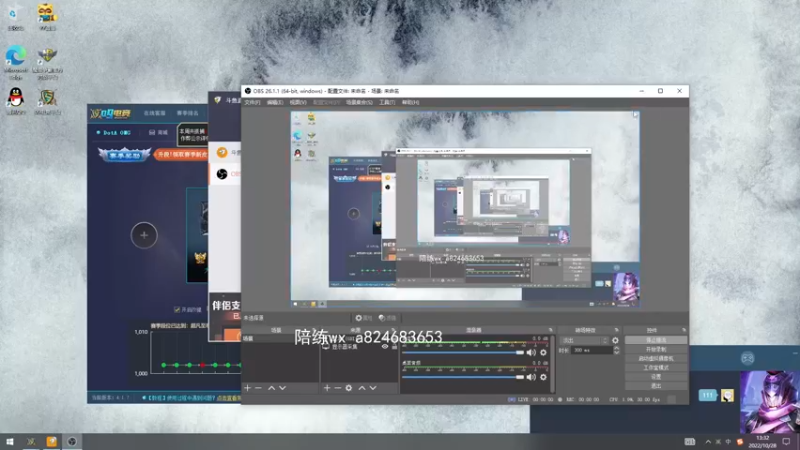Toggle visibility eye of display capture source
This screenshot has height=450, width=800.
[x=385, y=346]
